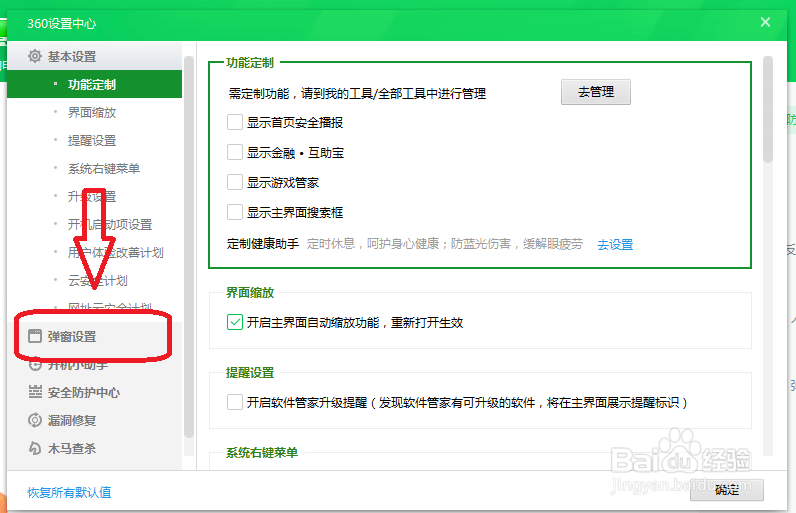Tick the 显示主界面搜索框 checkbox
Screen dimensions: 796x513
pyautogui.click(x=235, y=212)
